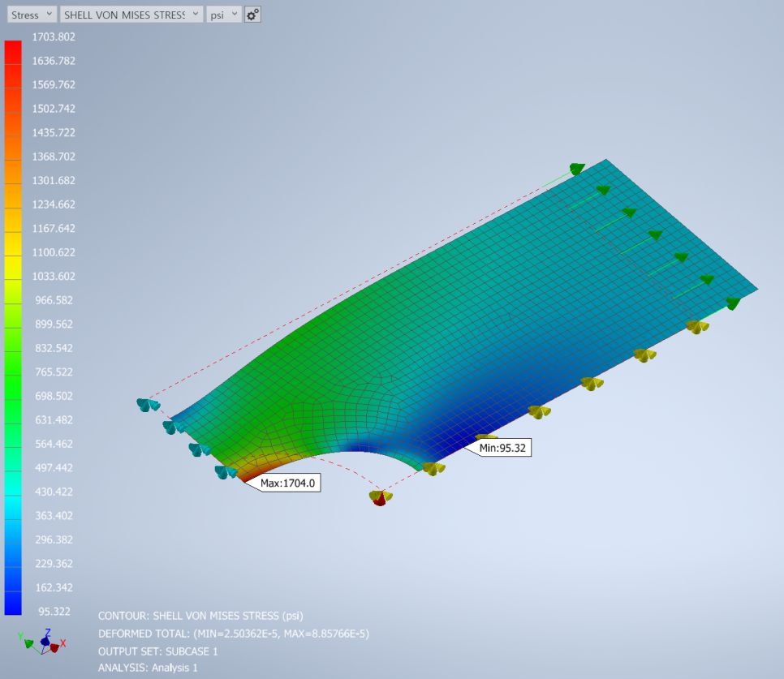The height and width of the screenshot is (679, 784).
Task: Click the leftmost teal constraint glyph
Action: point(148,404)
